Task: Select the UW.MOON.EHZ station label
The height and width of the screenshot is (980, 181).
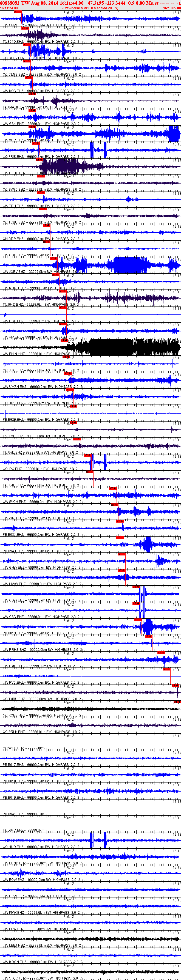Action: pos(15,961)
